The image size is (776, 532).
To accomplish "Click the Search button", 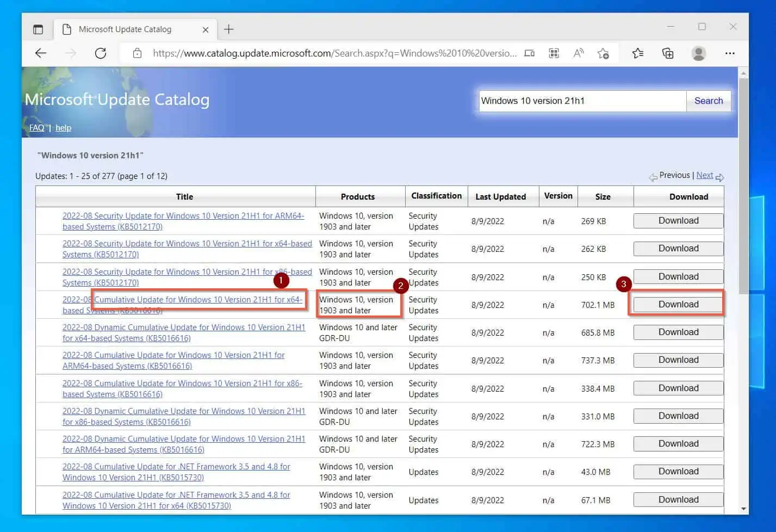I will coord(709,101).
